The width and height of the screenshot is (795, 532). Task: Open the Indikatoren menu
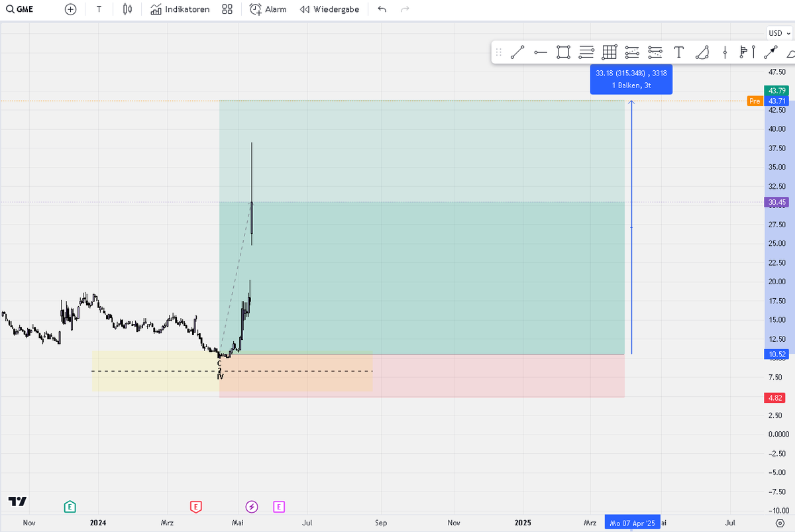click(x=180, y=9)
